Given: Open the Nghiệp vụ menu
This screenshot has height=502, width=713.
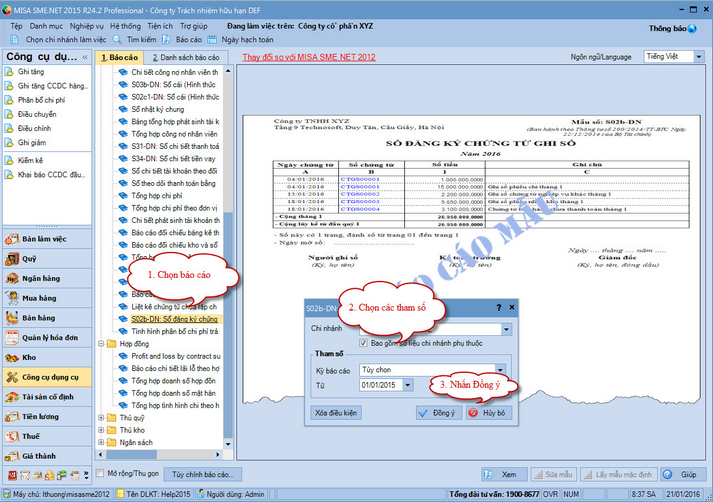Looking at the screenshot, I should coord(86,26).
